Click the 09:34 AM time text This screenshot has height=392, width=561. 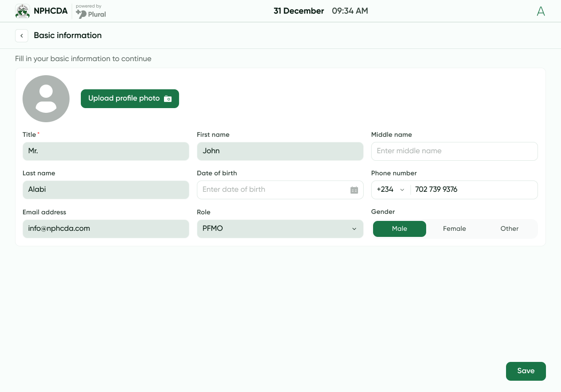click(350, 11)
